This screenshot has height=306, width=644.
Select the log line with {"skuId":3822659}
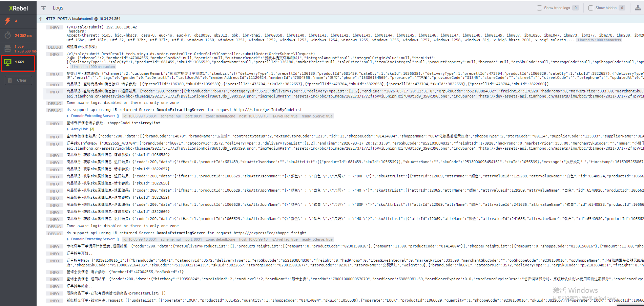pyautogui.click(x=118, y=197)
